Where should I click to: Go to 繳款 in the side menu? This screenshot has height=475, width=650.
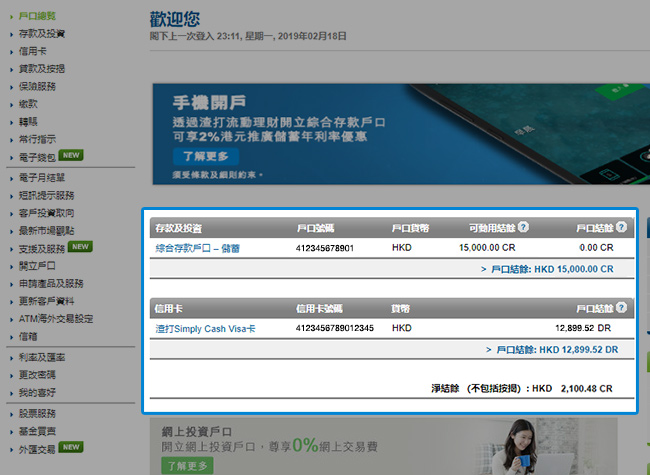(x=28, y=103)
